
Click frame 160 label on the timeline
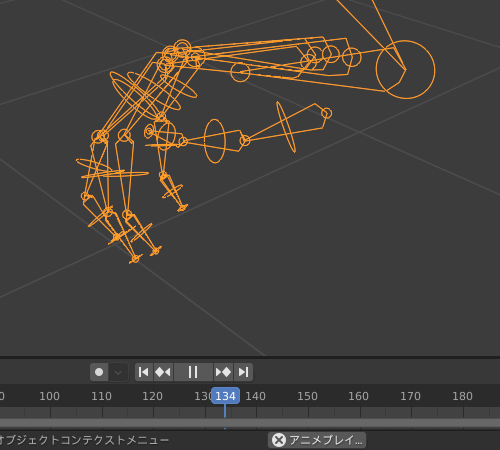(358, 396)
